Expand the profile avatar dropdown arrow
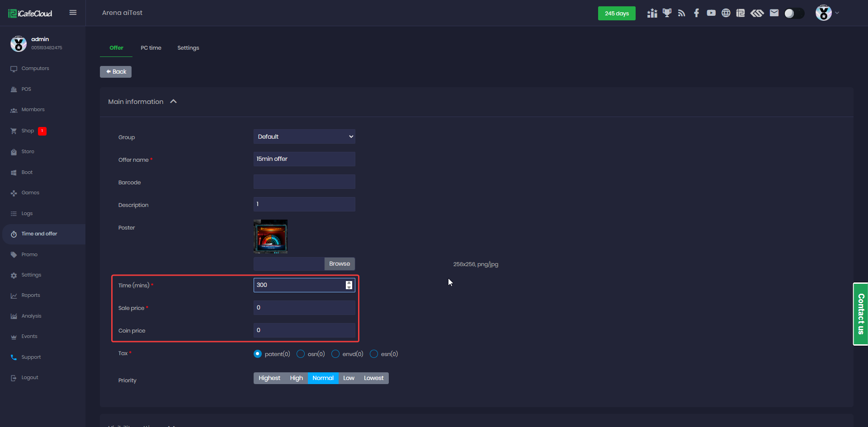 (x=837, y=13)
